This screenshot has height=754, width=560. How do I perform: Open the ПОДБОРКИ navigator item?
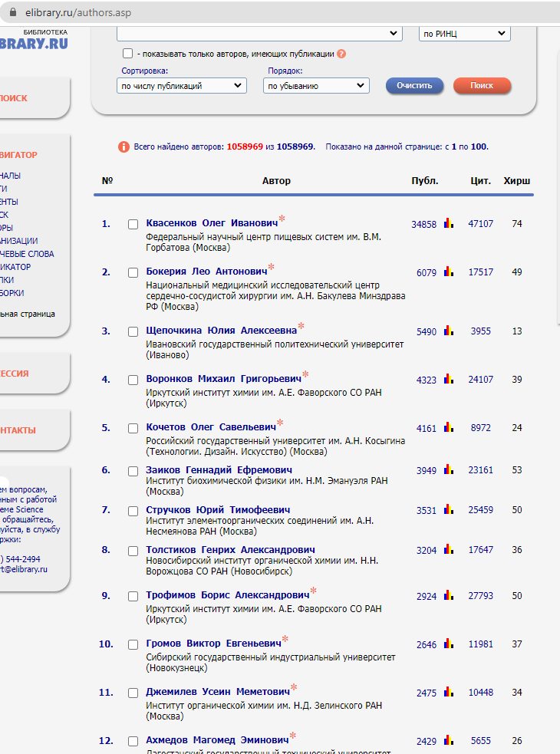(12, 293)
